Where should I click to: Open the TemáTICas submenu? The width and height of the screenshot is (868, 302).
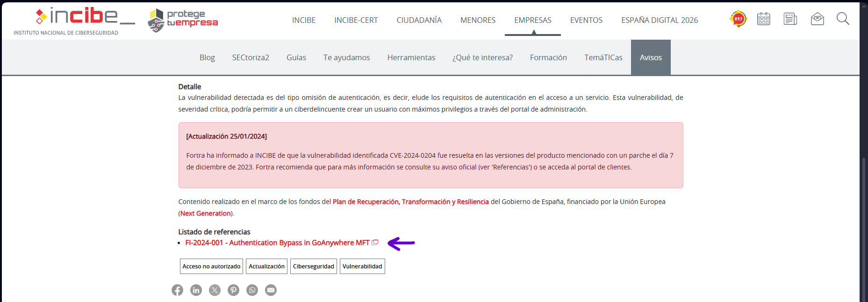tap(603, 57)
